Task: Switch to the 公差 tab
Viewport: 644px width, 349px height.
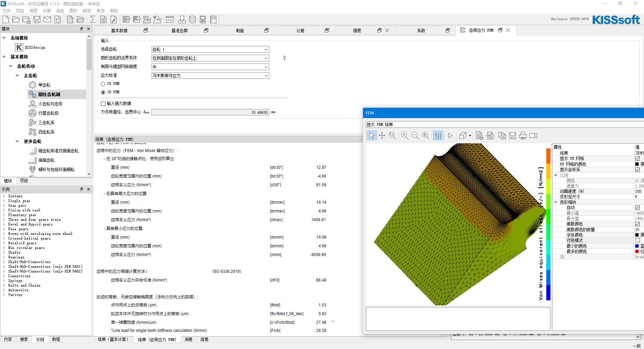Action: point(300,31)
